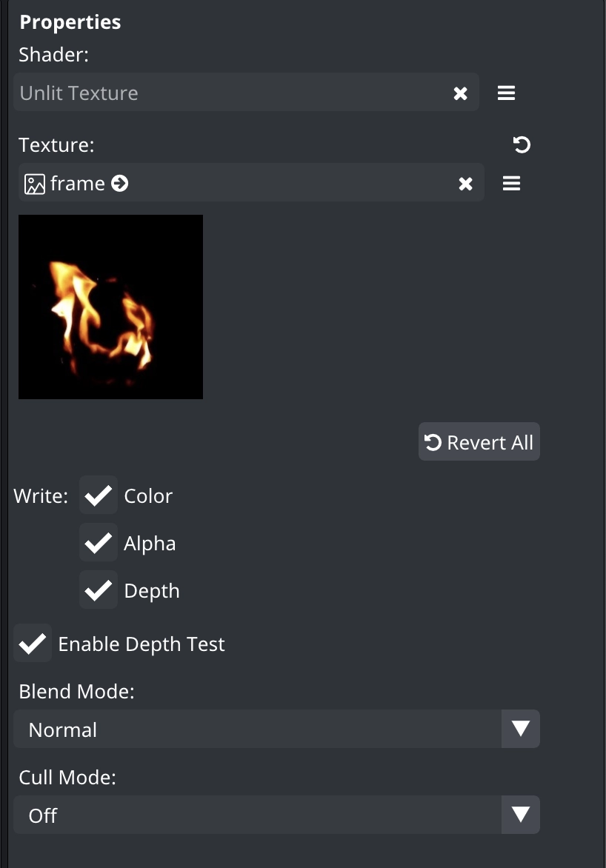Image resolution: width=606 pixels, height=868 pixels.
Task: Remove the frame texture with the X
Action: click(465, 184)
